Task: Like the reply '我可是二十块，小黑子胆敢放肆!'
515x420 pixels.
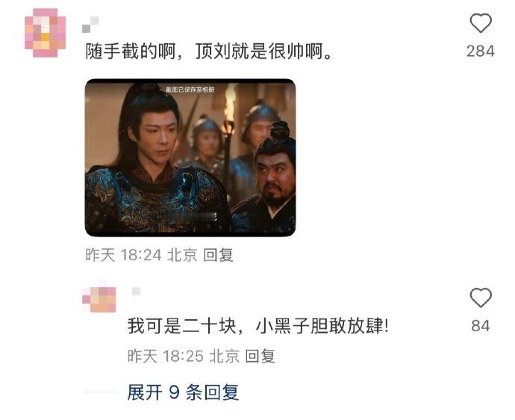Action: [481, 298]
